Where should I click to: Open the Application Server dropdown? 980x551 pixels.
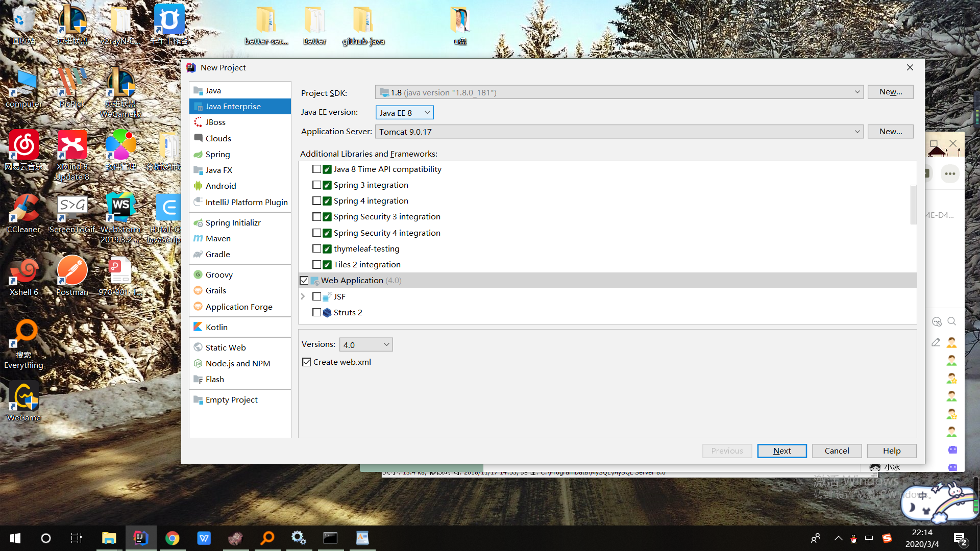coord(619,132)
